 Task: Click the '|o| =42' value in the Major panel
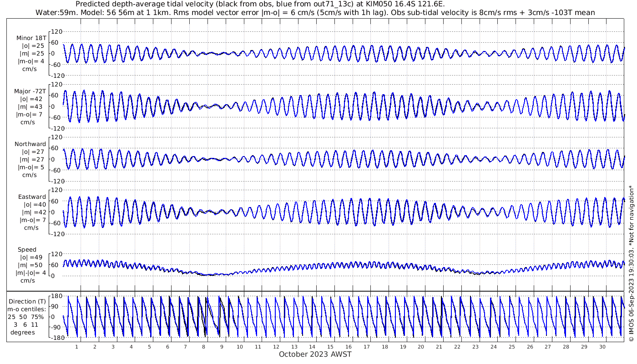31,99
